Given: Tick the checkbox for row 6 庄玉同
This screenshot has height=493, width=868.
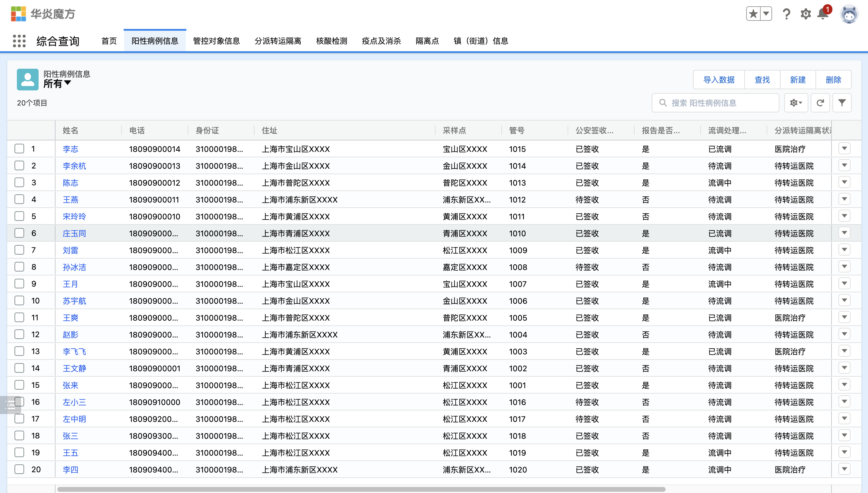Looking at the screenshot, I should [19, 233].
